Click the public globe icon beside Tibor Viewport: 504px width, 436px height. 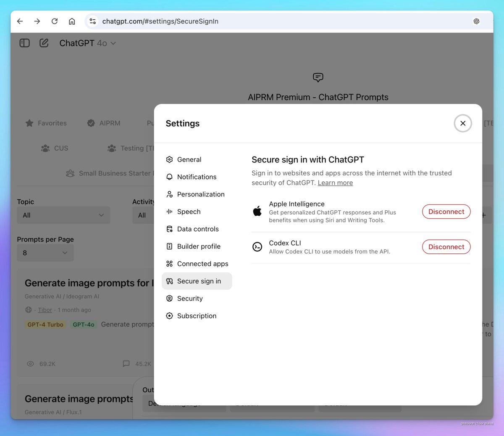click(x=29, y=310)
